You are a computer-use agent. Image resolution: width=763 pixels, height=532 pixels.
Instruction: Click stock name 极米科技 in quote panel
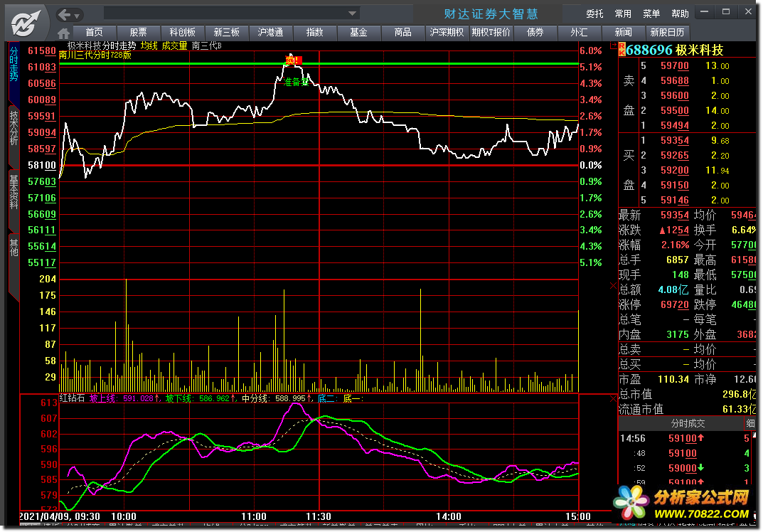pyautogui.click(x=700, y=50)
